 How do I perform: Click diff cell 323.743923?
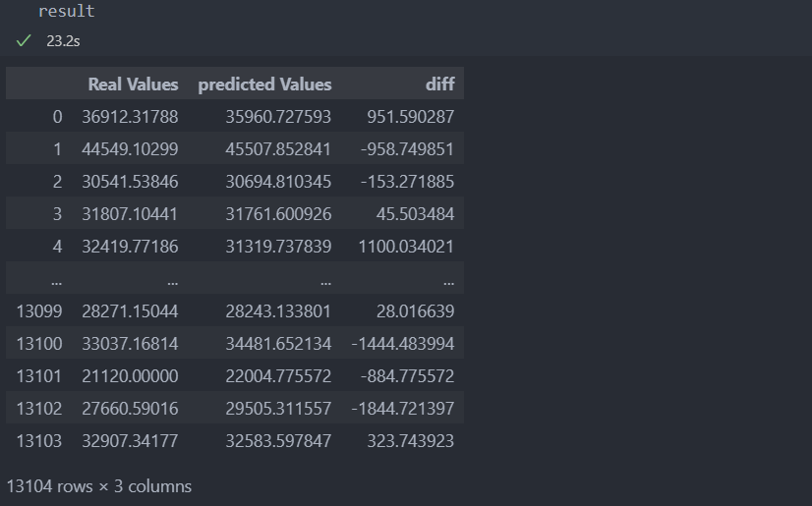coord(411,441)
